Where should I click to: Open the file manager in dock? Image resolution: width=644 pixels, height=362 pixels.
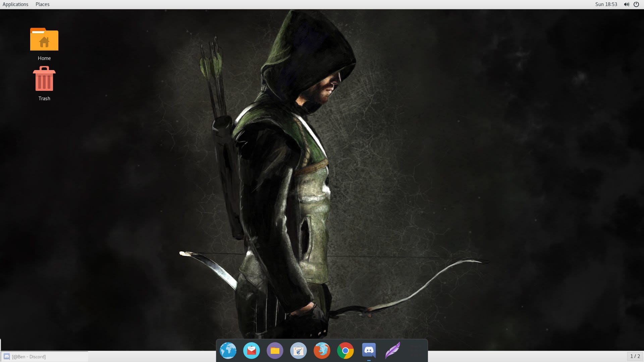(275, 351)
